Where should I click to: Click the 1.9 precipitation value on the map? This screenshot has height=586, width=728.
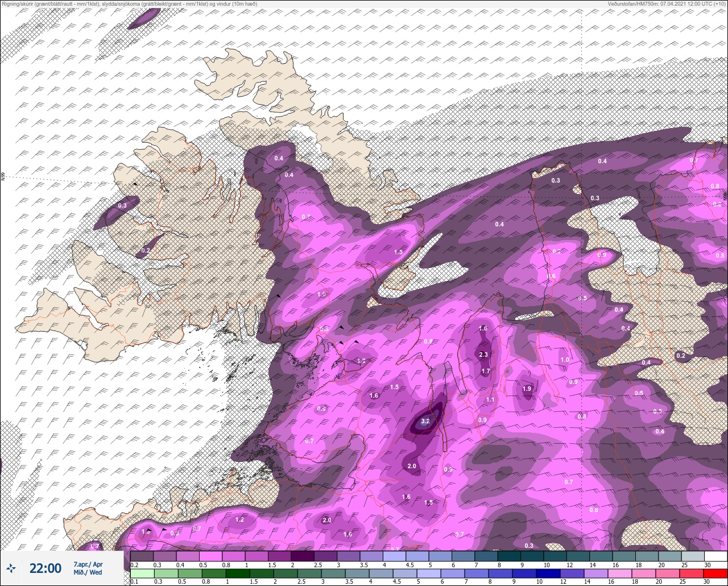tap(527, 389)
